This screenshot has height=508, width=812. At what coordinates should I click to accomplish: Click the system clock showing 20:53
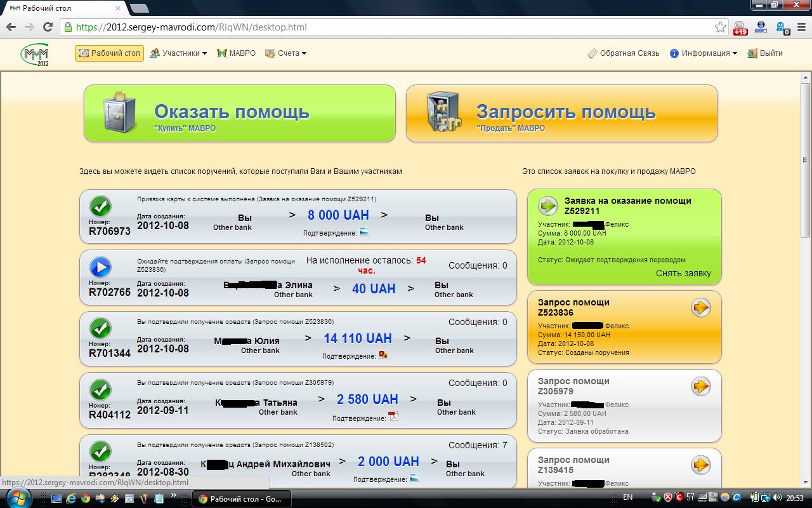pyautogui.click(x=794, y=498)
